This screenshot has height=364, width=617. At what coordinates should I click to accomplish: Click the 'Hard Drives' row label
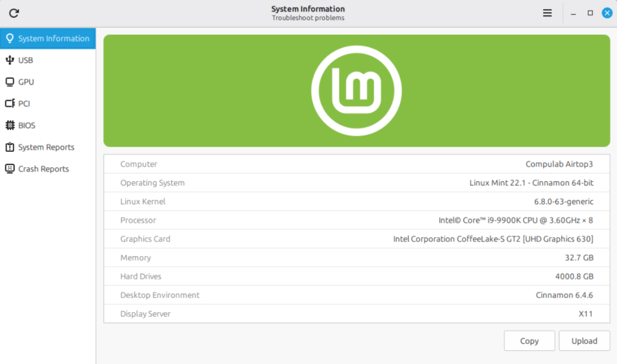pyautogui.click(x=141, y=276)
